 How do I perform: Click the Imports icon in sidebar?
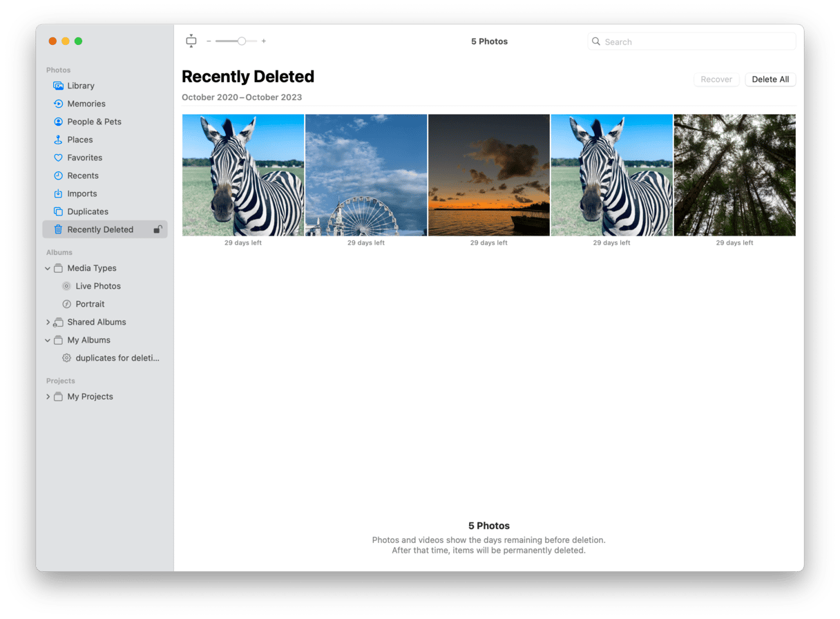coord(59,193)
